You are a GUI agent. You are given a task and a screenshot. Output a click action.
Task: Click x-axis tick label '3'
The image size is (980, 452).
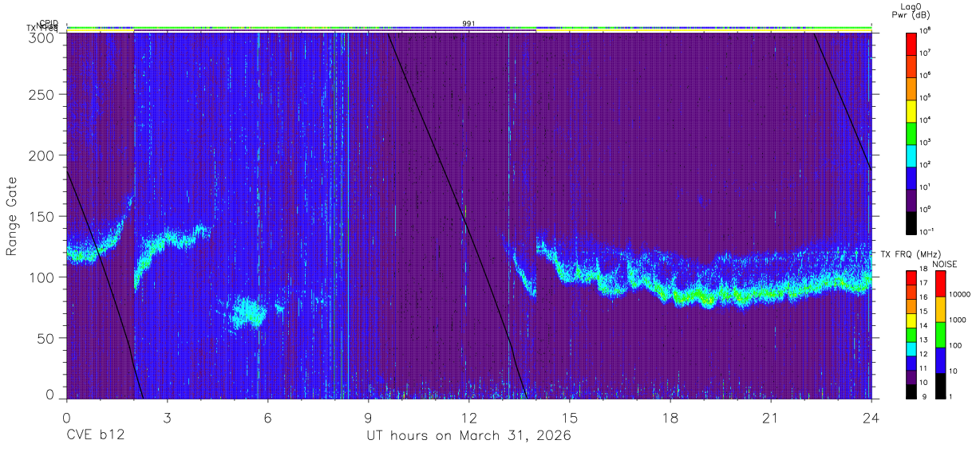pyautogui.click(x=167, y=418)
